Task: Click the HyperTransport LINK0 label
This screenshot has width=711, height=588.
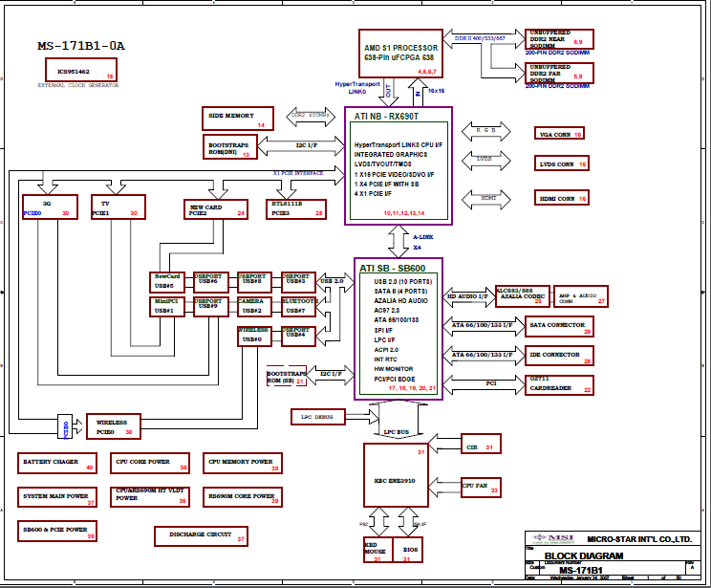Action: [x=357, y=88]
